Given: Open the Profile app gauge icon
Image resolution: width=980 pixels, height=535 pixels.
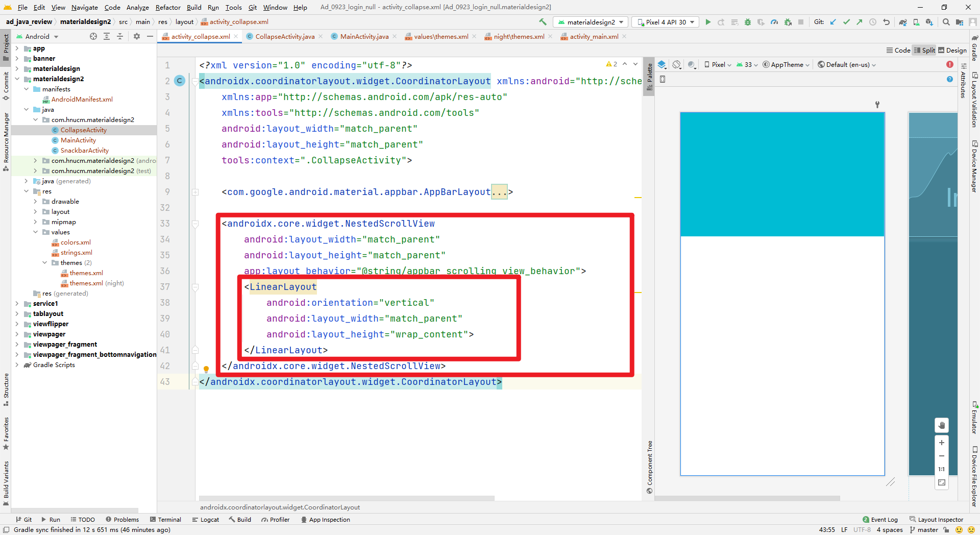Looking at the screenshot, I should pyautogui.click(x=774, y=22).
